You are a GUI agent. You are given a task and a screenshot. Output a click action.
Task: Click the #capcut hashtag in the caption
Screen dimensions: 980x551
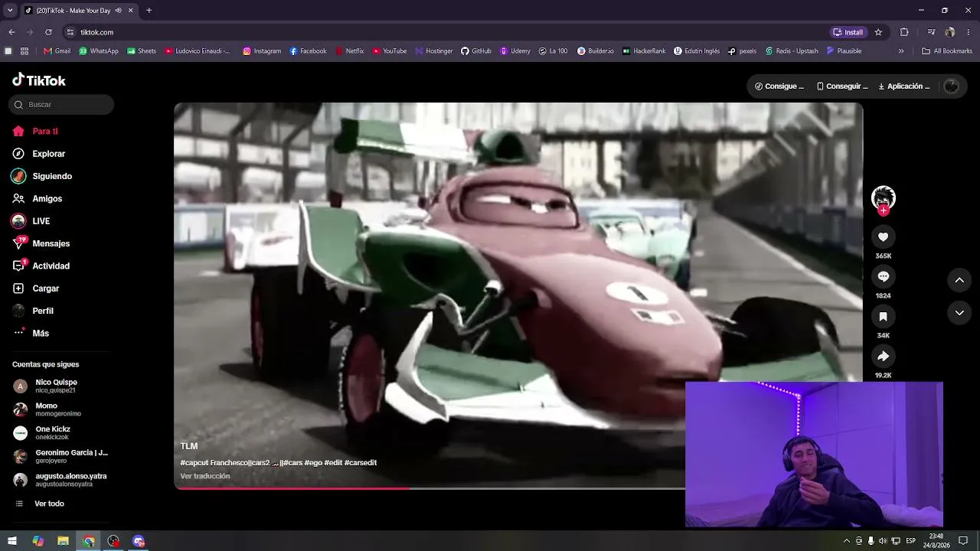(194, 462)
